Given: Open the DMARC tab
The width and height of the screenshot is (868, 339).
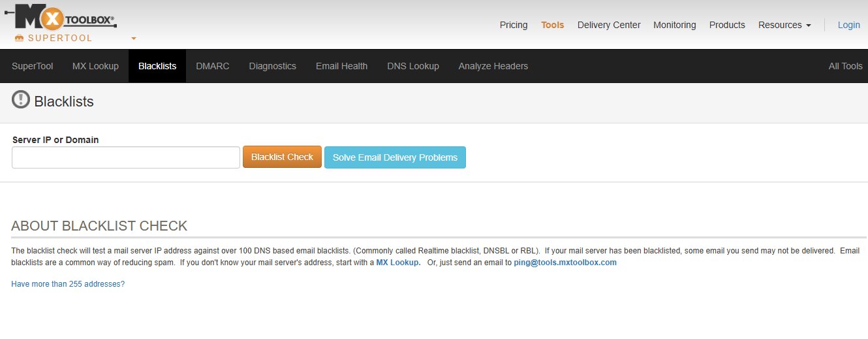Looking at the screenshot, I should click(x=213, y=66).
